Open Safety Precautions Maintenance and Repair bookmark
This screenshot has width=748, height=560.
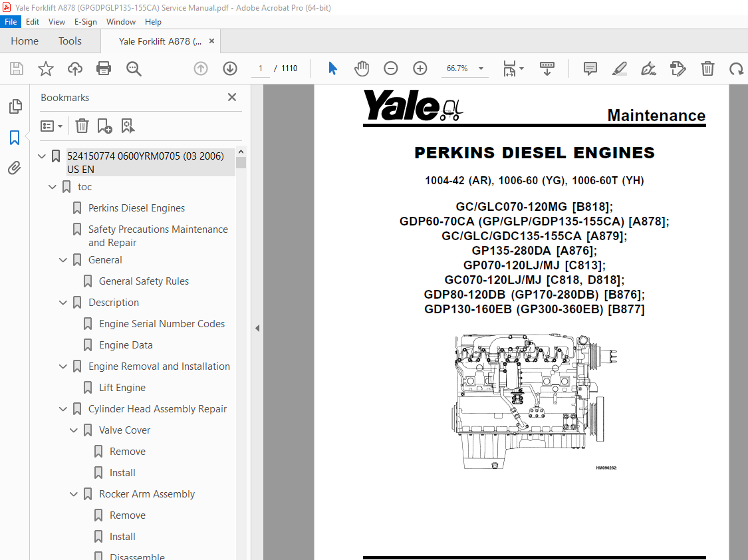point(158,236)
